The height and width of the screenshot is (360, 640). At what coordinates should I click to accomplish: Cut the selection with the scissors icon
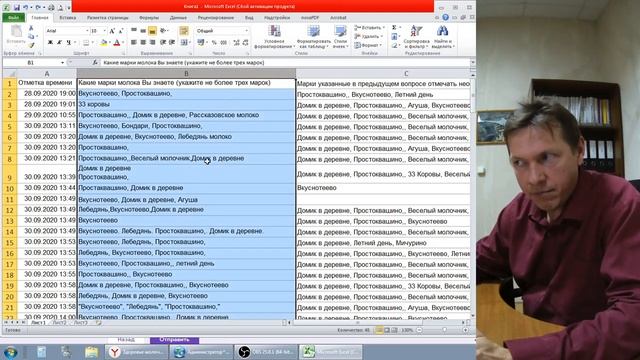31,28
